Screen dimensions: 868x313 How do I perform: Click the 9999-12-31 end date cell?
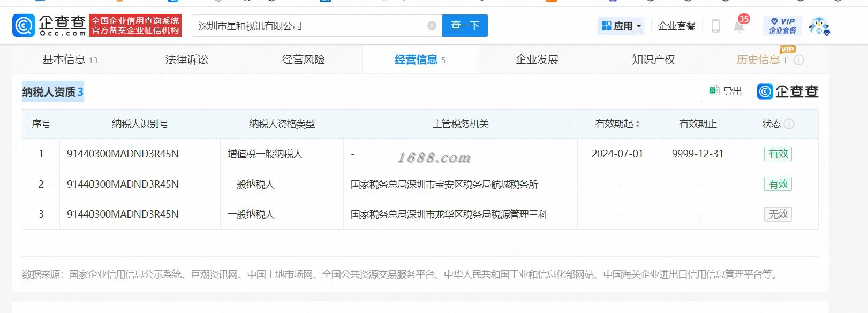click(698, 154)
